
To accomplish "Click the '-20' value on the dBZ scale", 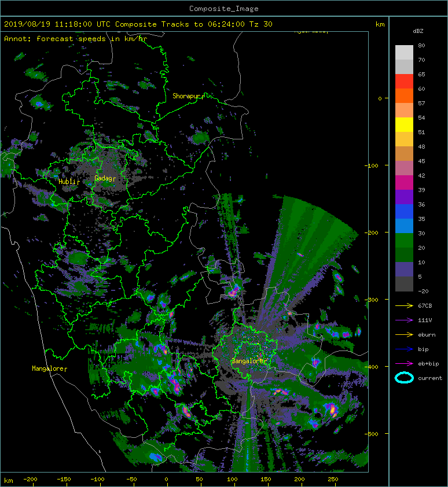I will [x=423, y=292].
